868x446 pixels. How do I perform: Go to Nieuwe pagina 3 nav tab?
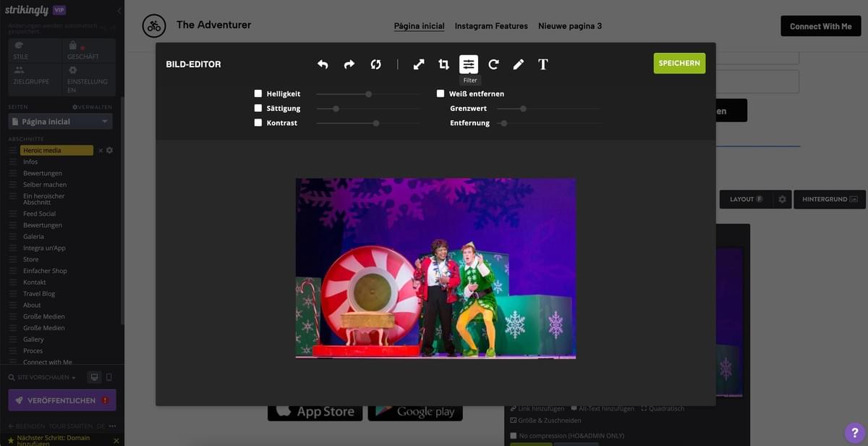[570, 26]
